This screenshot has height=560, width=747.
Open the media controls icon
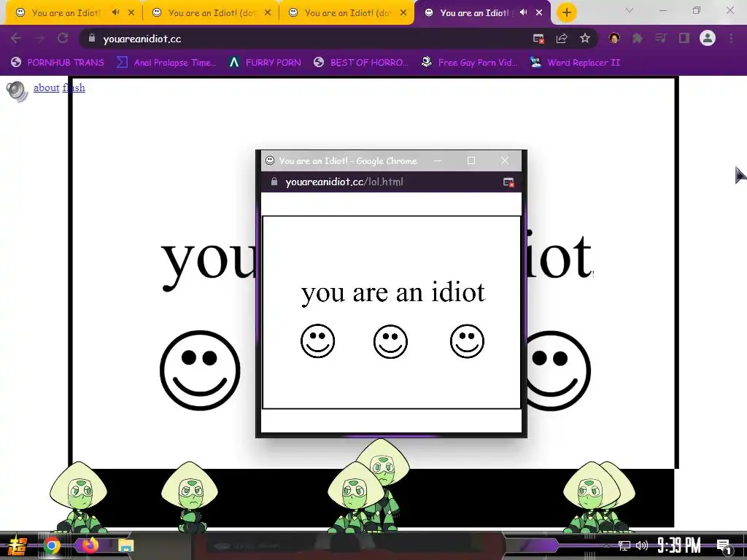coord(660,38)
